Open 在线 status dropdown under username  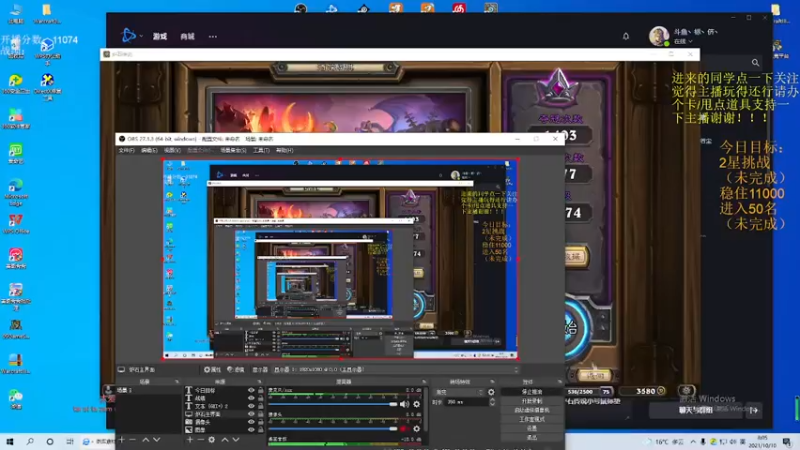pos(683,41)
